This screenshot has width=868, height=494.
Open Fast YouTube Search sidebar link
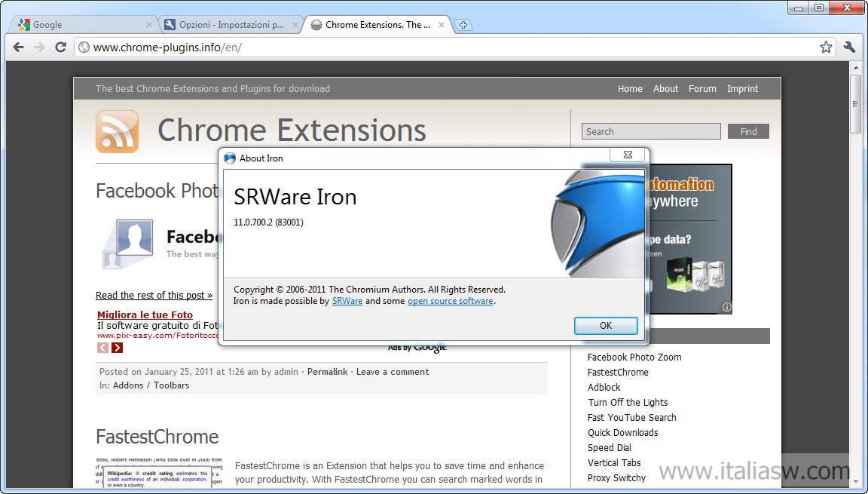pos(631,418)
